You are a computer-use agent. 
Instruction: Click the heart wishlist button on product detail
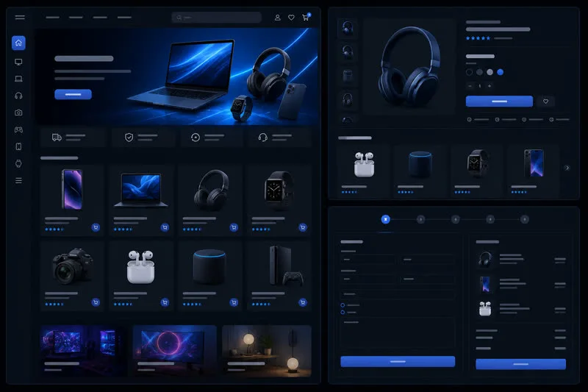[x=545, y=101]
